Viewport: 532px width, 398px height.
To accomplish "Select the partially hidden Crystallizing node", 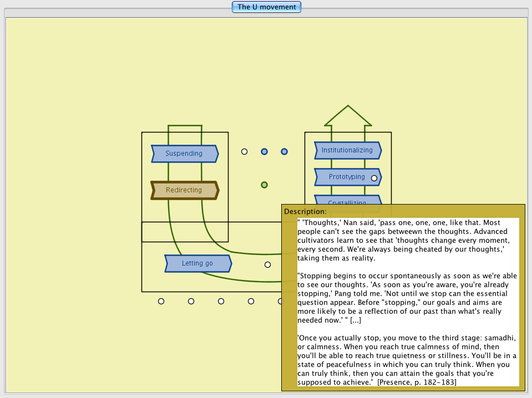I will [x=347, y=200].
